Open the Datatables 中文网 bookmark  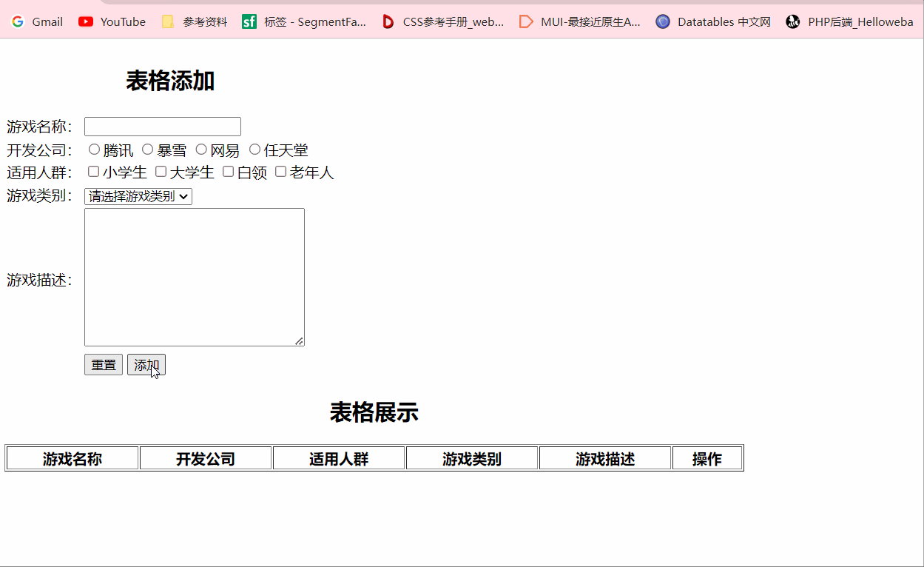pos(713,22)
